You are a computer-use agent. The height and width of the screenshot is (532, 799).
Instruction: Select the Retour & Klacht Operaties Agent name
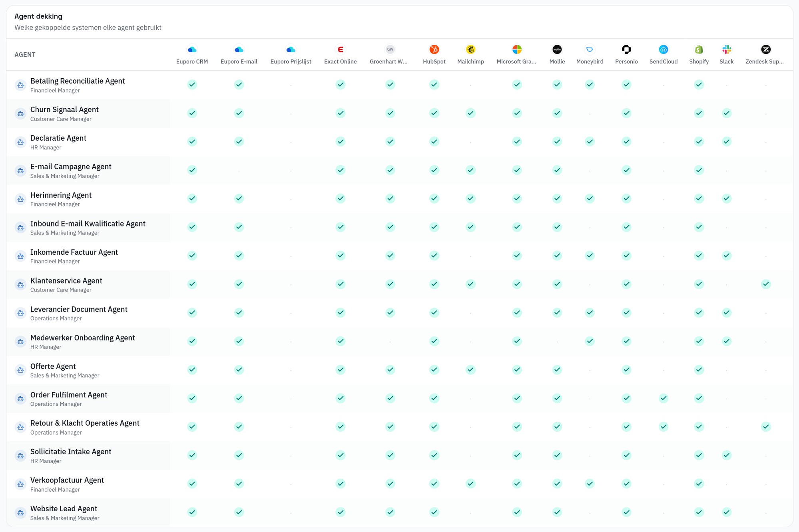click(x=85, y=423)
